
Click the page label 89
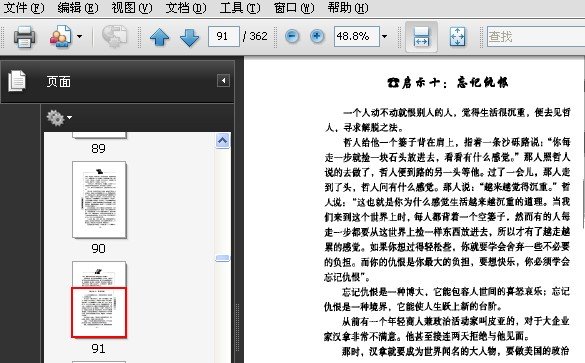click(98, 148)
